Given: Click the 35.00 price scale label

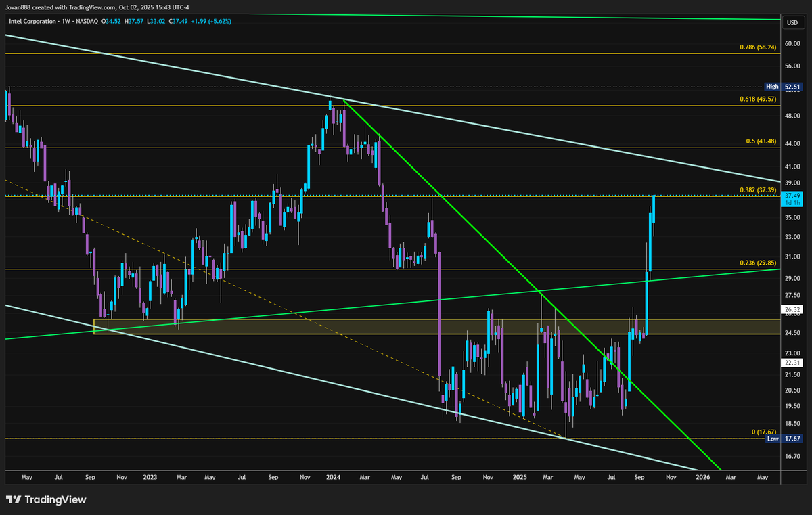Looking at the screenshot, I should click(792, 217).
